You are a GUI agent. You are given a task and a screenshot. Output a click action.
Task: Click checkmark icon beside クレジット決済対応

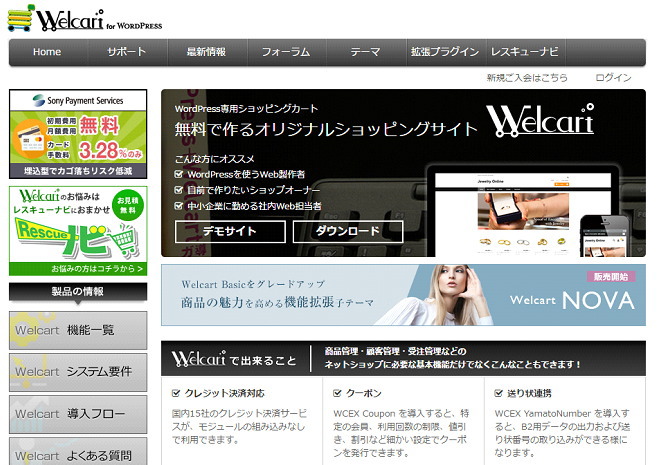[x=176, y=393]
